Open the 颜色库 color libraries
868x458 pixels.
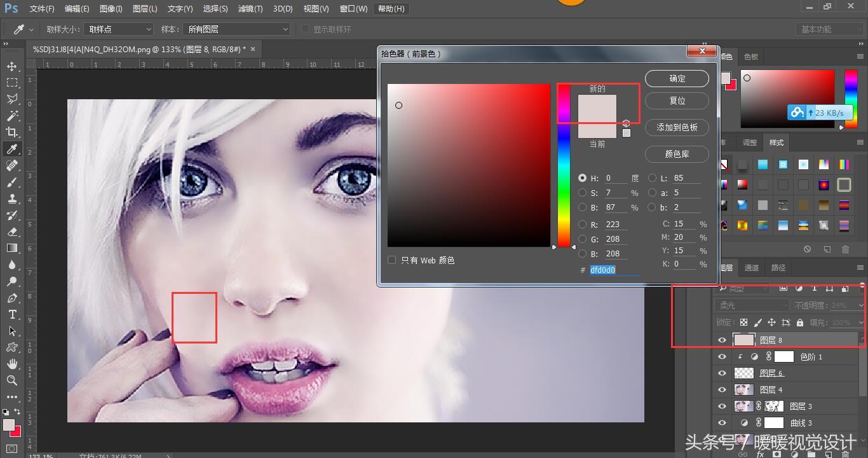click(x=677, y=155)
